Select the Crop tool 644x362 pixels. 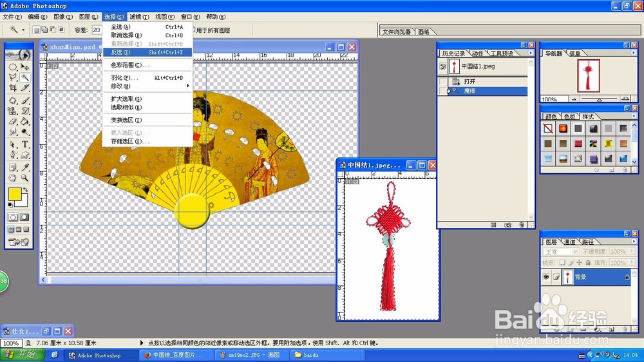[13, 88]
